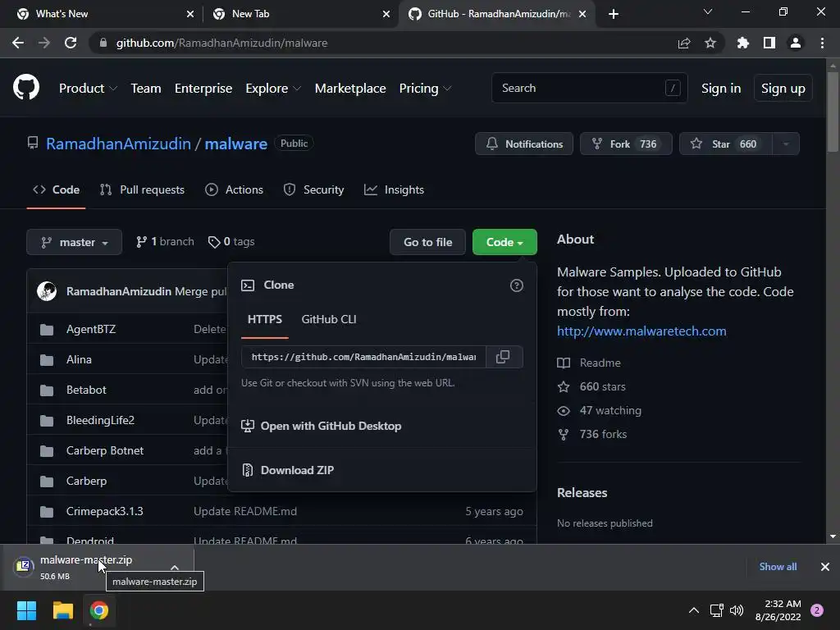Screen dimensions: 840x630
Task: Open the RamadhanAmizudin user link
Action: click(x=118, y=144)
